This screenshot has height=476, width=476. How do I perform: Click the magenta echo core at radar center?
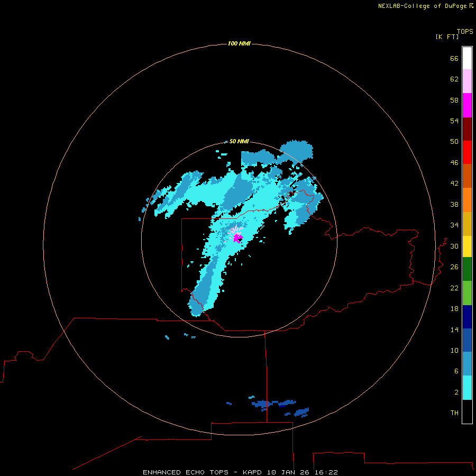[237, 239]
